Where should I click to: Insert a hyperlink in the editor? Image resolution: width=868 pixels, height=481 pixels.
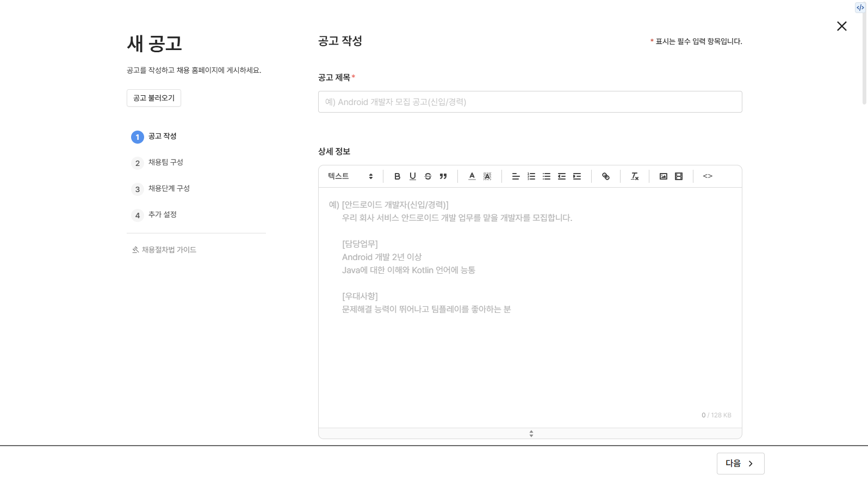[605, 176]
